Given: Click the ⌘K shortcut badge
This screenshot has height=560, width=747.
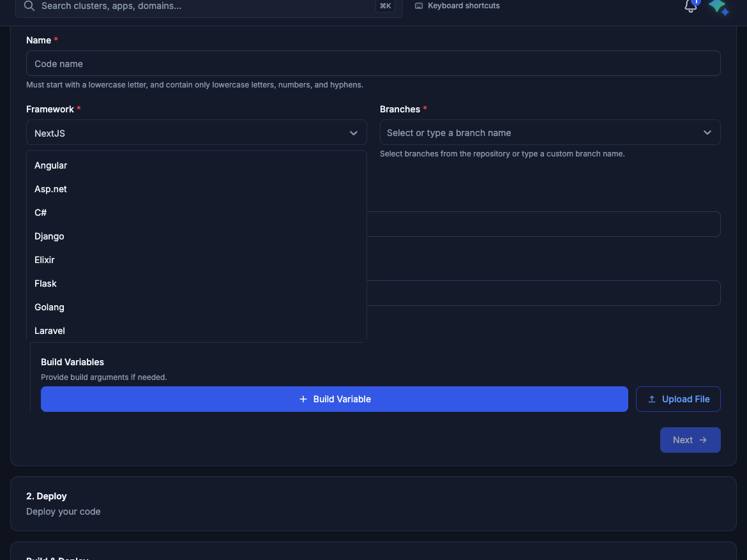Looking at the screenshot, I should click(385, 6).
